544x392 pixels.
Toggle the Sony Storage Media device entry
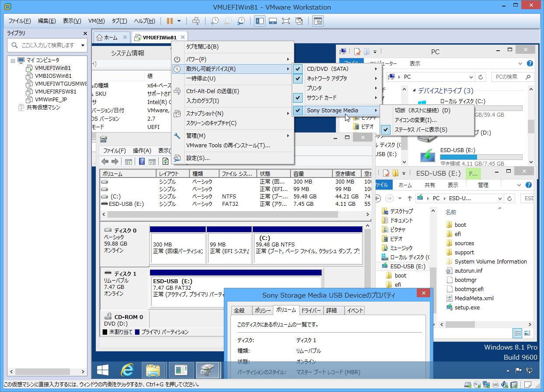(x=337, y=110)
